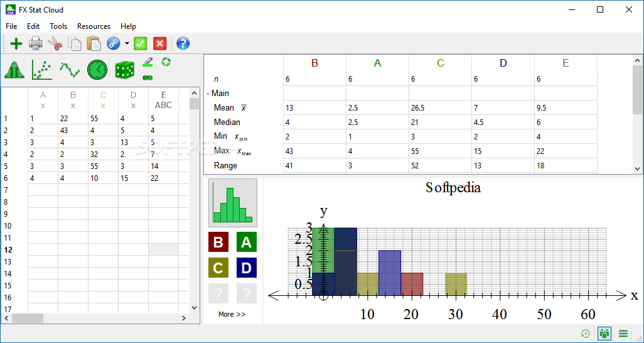Click the More >> link
Screen dimensions: 644x343
tap(232, 314)
